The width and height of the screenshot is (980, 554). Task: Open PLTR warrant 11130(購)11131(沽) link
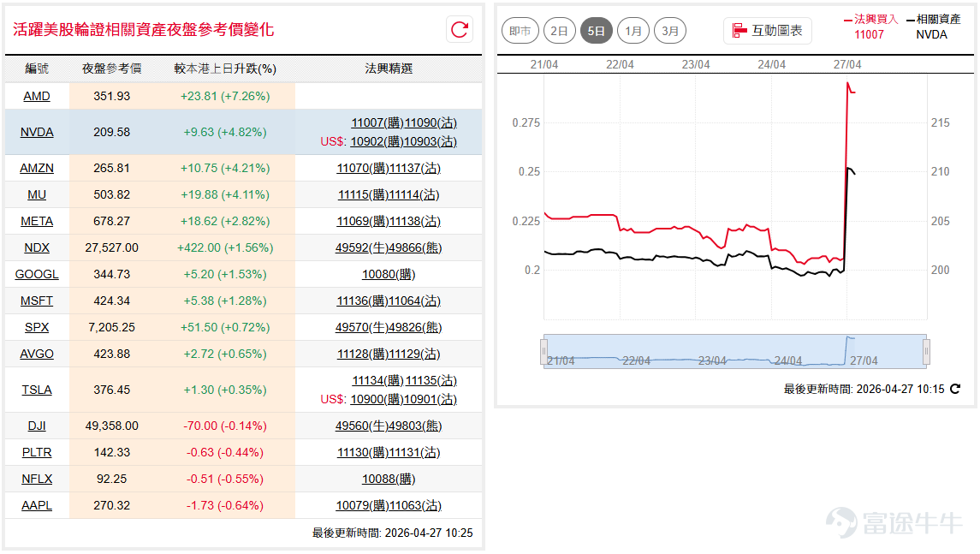pos(389,452)
